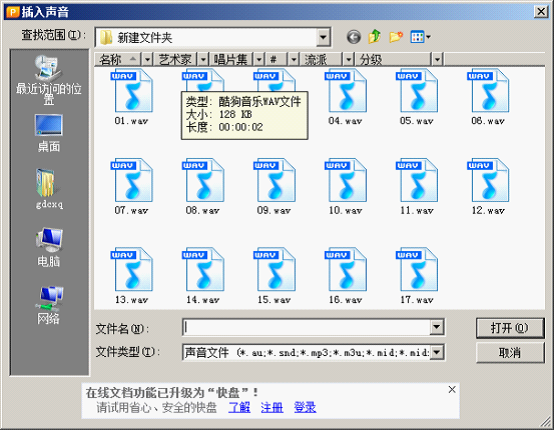
Task: Select the 04.wav file icon
Action: pyautogui.click(x=346, y=91)
